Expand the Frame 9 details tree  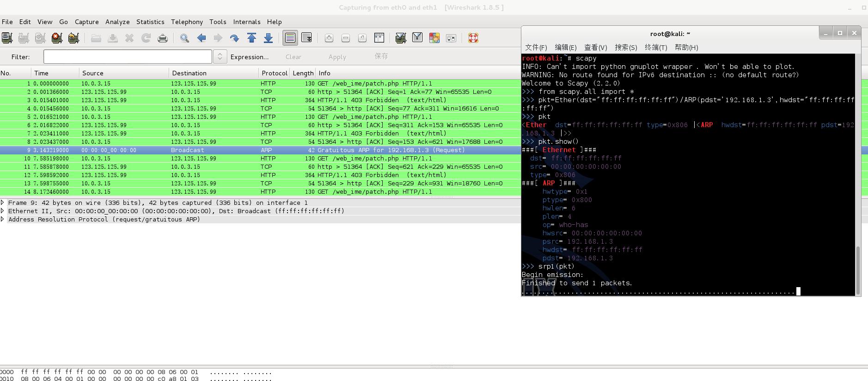3,203
